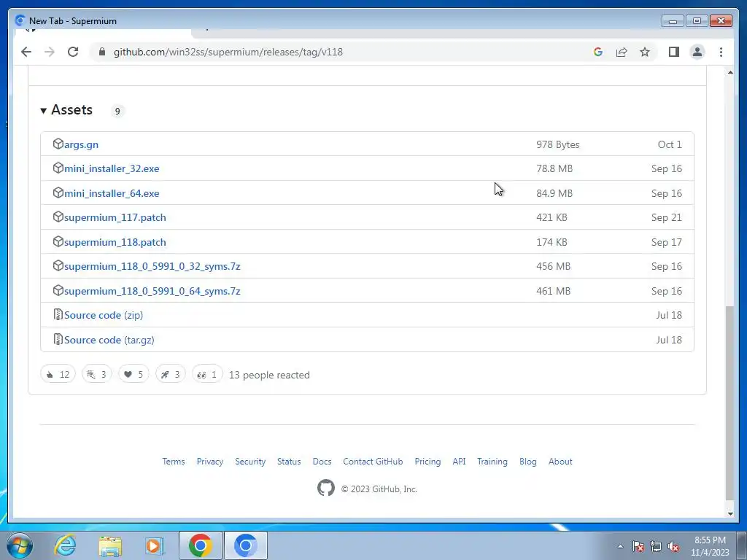This screenshot has height=560, width=747.
Task: Open the Docs footer link
Action: pyautogui.click(x=322, y=462)
